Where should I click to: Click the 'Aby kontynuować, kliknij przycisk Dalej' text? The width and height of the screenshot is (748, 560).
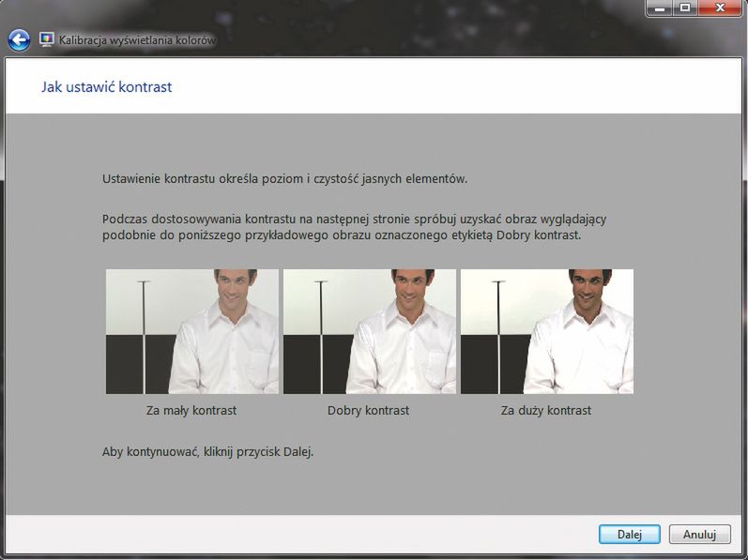click(207, 452)
